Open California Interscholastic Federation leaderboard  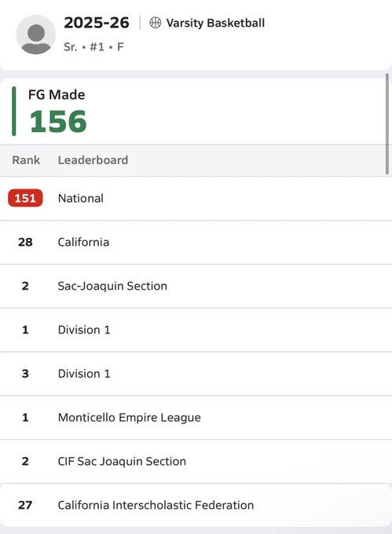196,505
